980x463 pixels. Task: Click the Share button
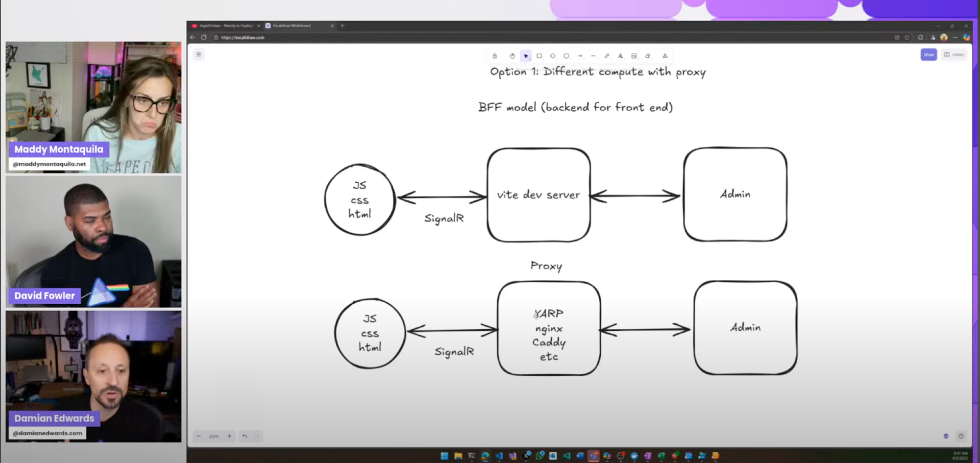[929, 54]
